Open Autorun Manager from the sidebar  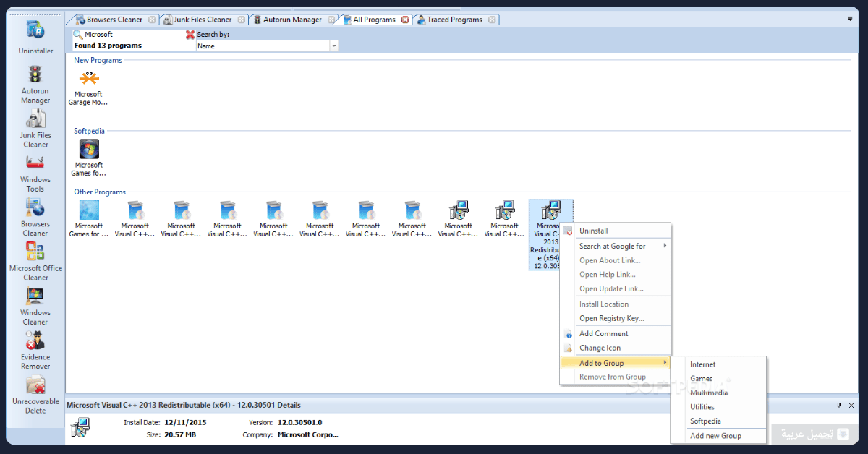click(x=35, y=85)
